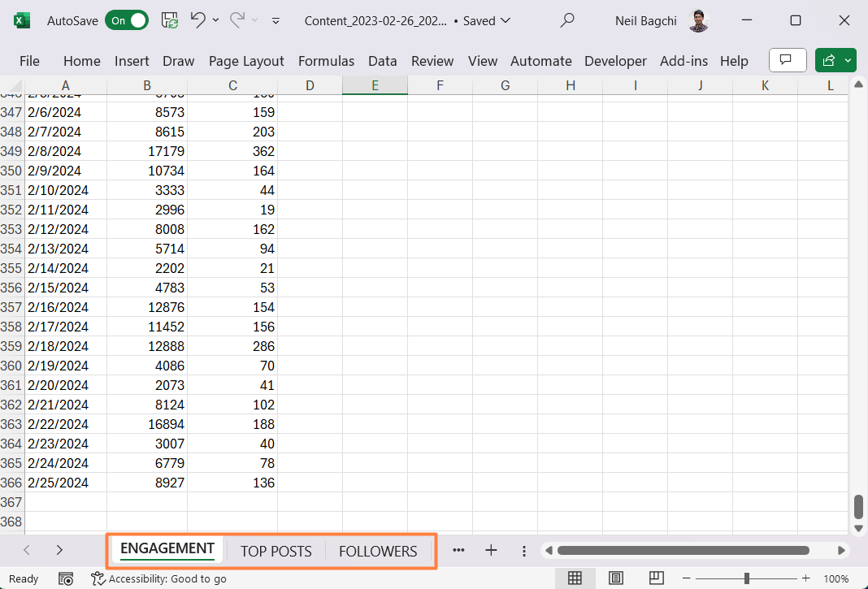
Task: Open Page Break Preview
Action: pos(656,578)
